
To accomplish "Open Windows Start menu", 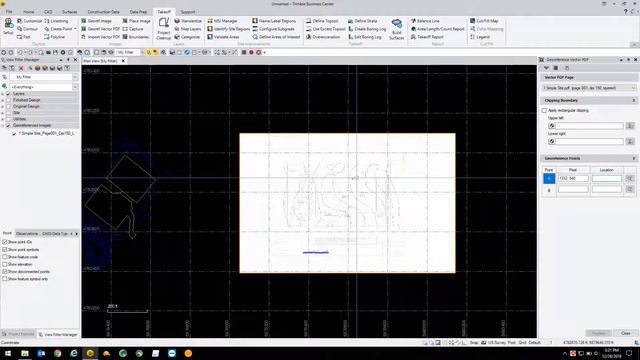I will pos(8,353).
